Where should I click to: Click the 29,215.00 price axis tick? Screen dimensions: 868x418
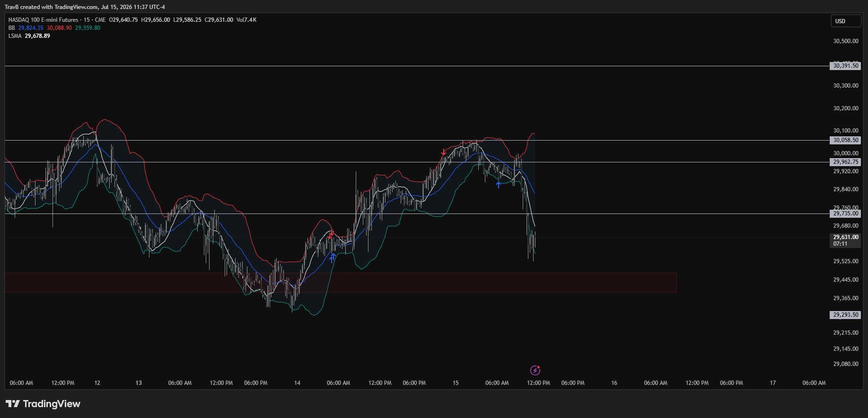coord(846,333)
